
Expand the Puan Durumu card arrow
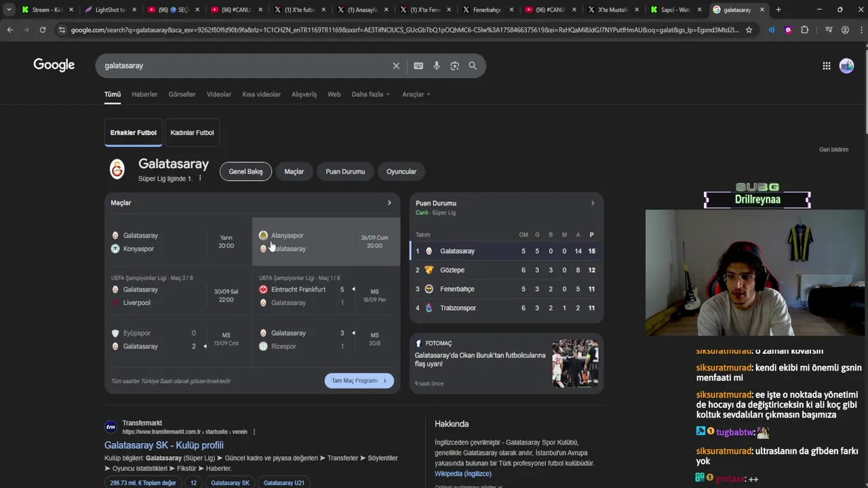click(593, 203)
